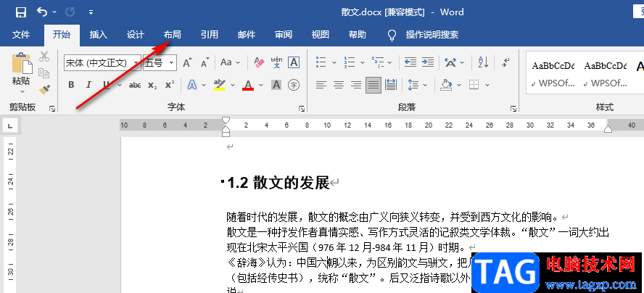The width and height of the screenshot is (644, 293).
Task: Open the 布局 ribbon tab
Action: (173, 35)
